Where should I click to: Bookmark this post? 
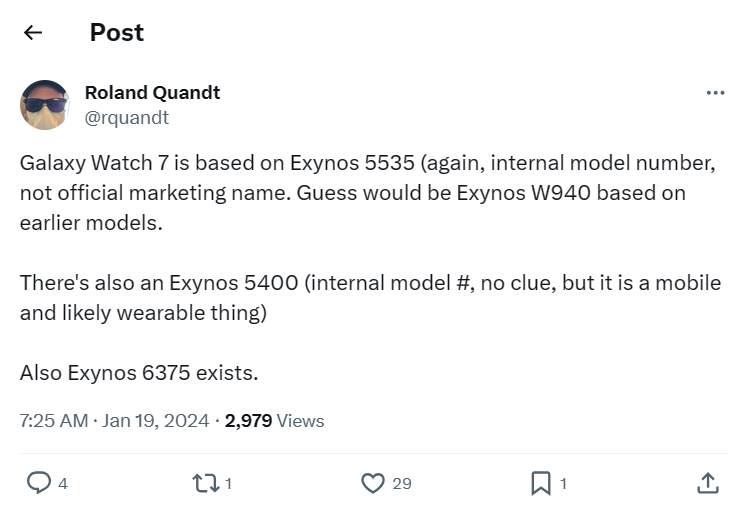pyautogui.click(x=540, y=483)
